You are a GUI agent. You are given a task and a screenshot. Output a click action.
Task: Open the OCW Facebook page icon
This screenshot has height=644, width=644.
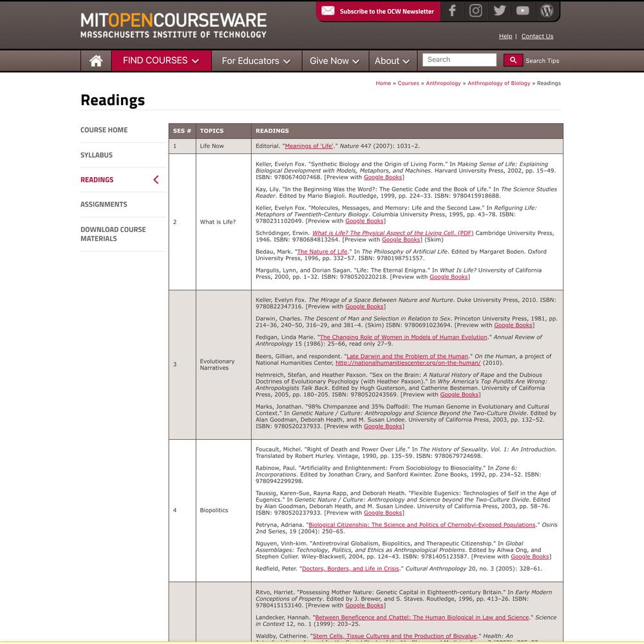452,10
